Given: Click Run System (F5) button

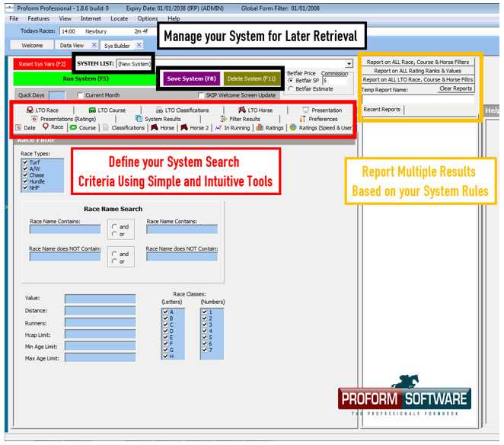Looking at the screenshot, I should (85, 78).
